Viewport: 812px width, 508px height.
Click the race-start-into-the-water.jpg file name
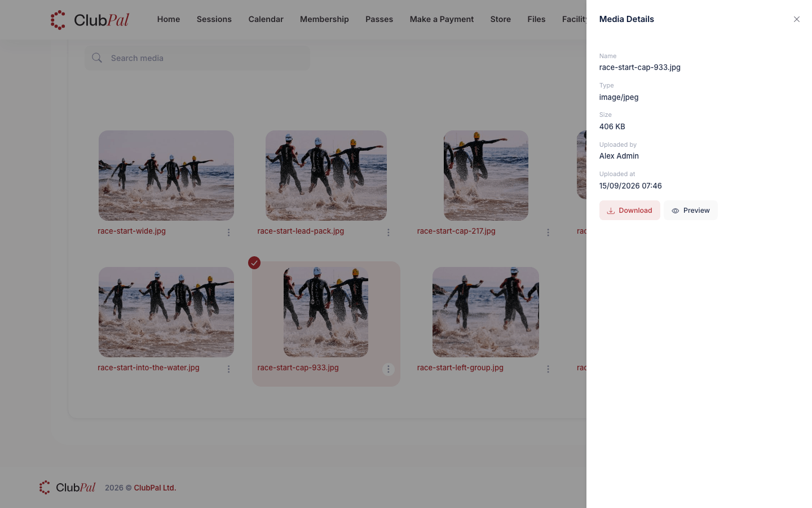click(148, 367)
